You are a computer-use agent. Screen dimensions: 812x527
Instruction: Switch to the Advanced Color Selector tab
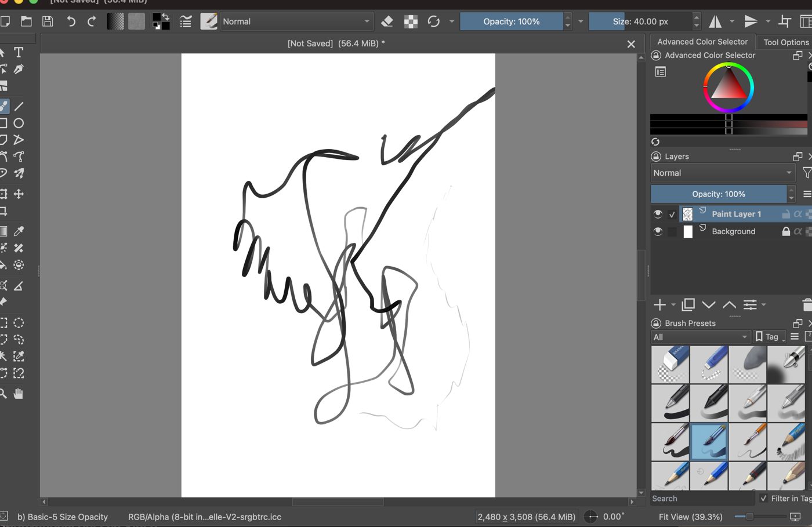tap(702, 42)
